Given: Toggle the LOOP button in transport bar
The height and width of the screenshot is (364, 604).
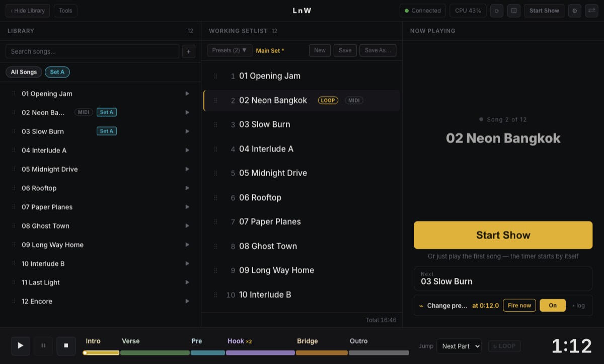Looking at the screenshot, I should (504, 346).
